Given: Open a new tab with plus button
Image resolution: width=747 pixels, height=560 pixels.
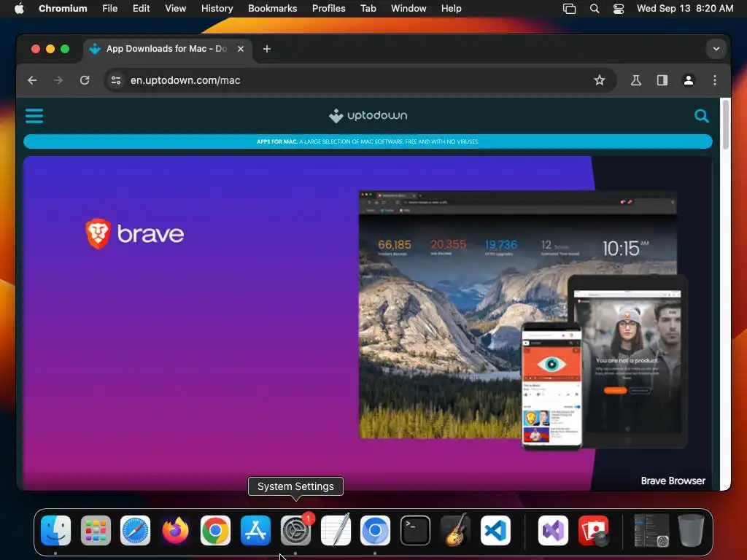Looking at the screenshot, I should pyautogui.click(x=267, y=49).
